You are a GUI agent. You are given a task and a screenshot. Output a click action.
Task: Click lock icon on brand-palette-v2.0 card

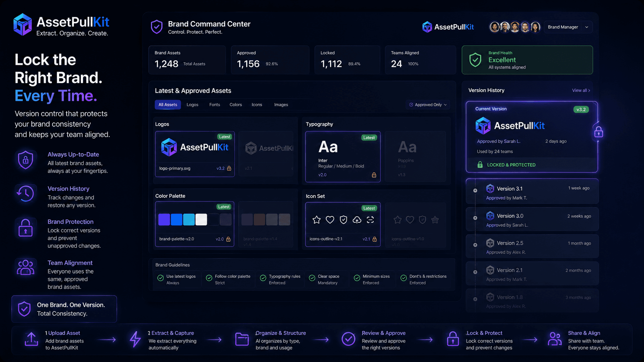point(228,239)
